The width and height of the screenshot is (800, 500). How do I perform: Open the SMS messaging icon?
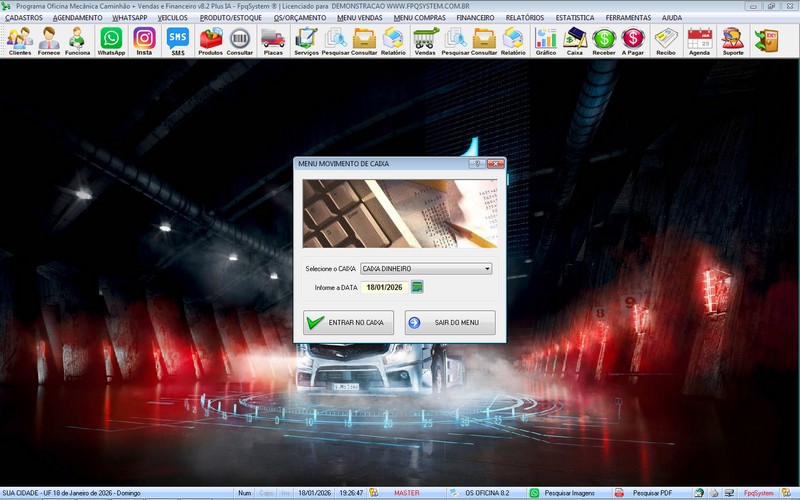(177, 40)
